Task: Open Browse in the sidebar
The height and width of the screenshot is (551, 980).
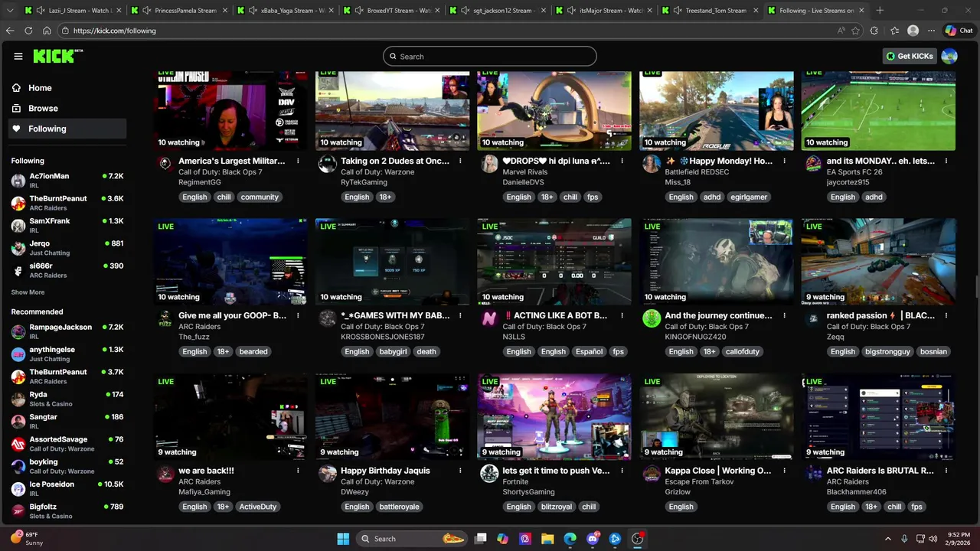Action: point(67,109)
